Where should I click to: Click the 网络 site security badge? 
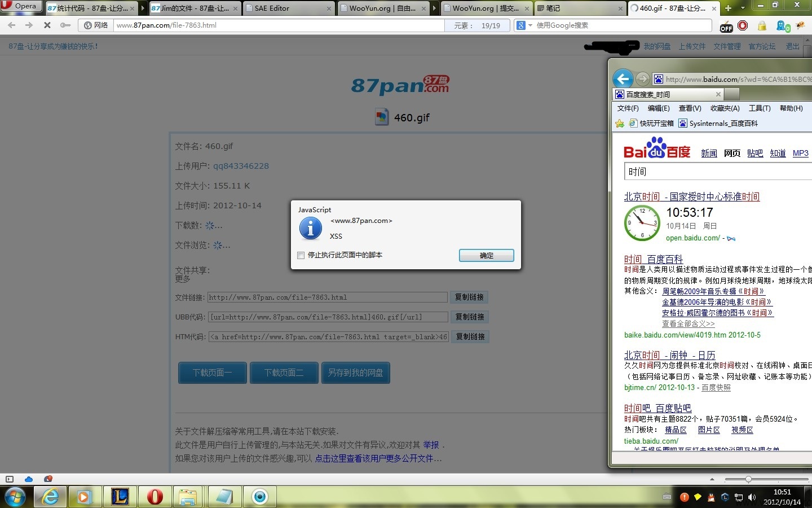tap(96, 25)
